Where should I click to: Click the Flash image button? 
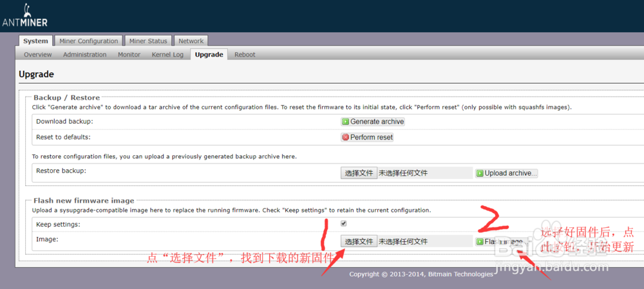coord(501,241)
